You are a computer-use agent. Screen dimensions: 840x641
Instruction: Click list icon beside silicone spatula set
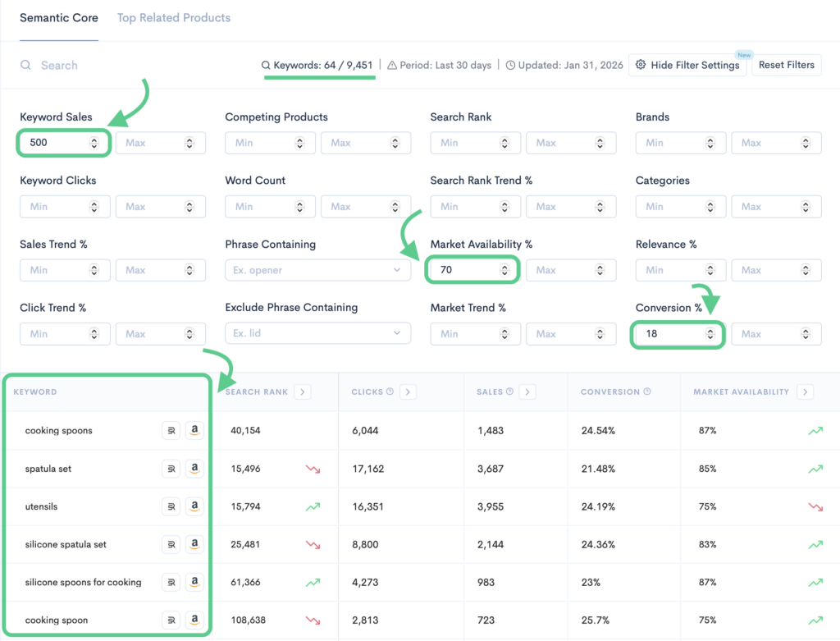coord(171,544)
